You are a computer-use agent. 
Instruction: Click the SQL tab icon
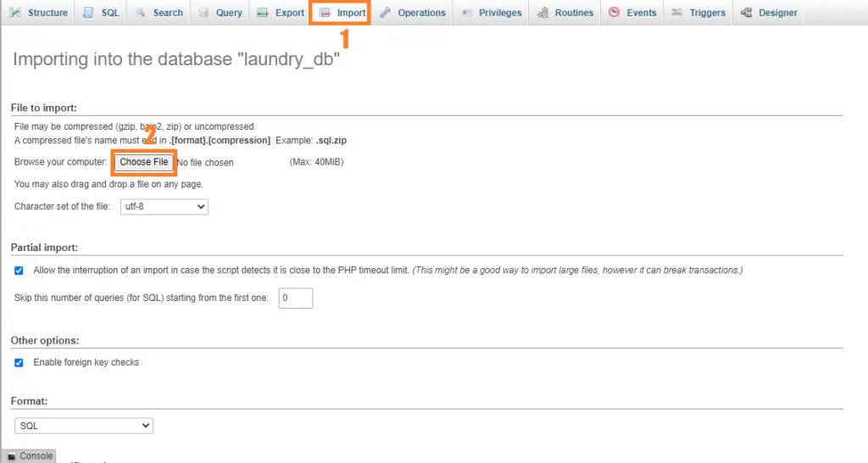coord(88,13)
